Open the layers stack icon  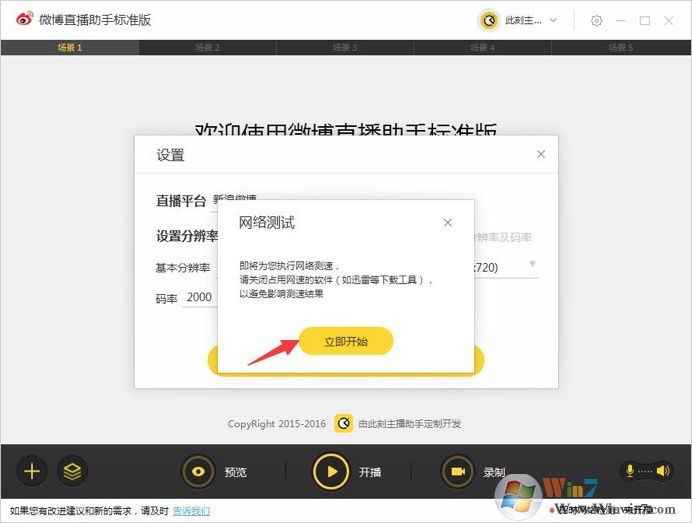72,471
